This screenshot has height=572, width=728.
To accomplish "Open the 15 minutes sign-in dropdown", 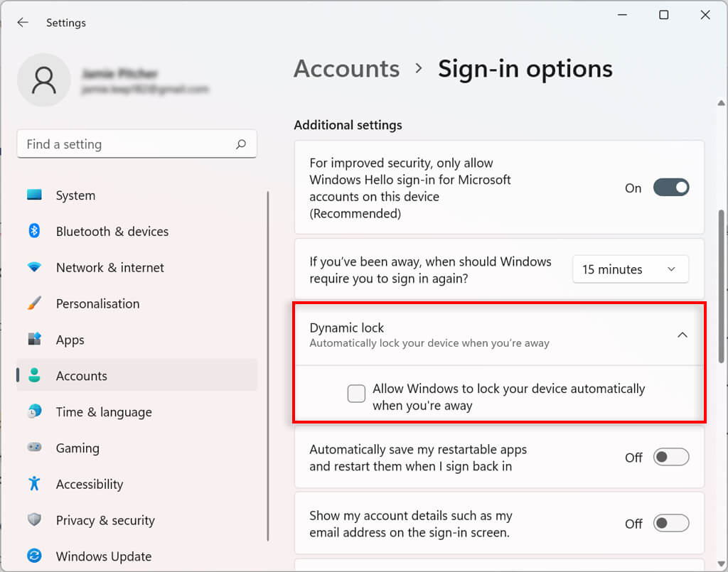I will (x=630, y=269).
